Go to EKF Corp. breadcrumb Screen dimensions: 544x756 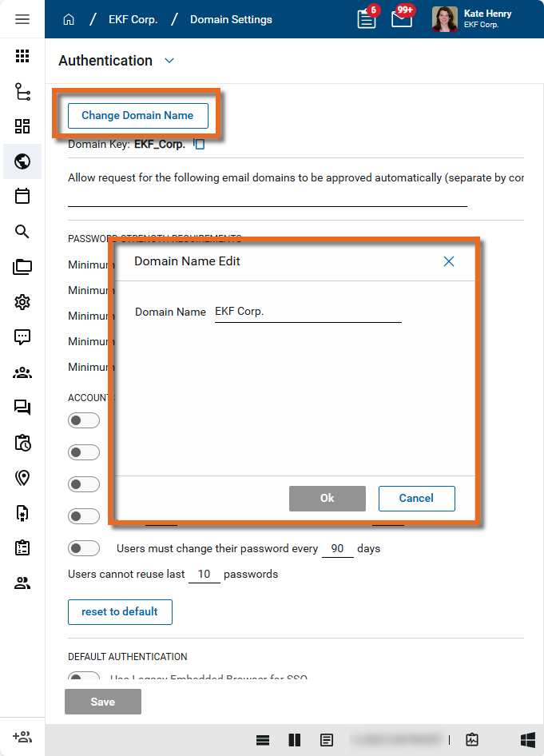point(132,19)
